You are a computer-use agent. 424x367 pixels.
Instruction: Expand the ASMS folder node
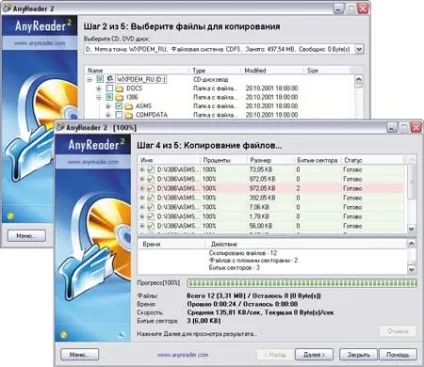tap(108, 106)
